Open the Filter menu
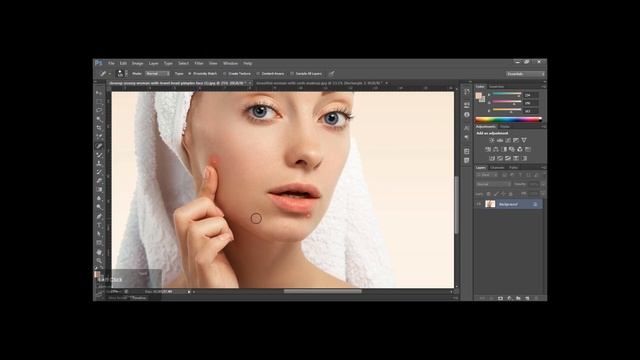 pos(199,63)
